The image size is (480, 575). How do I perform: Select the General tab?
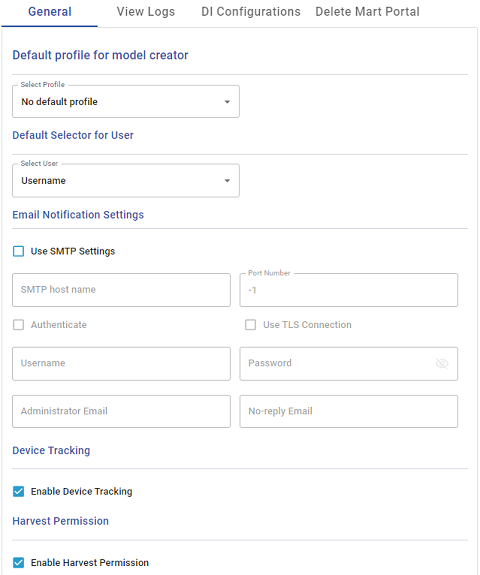(x=50, y=12)
